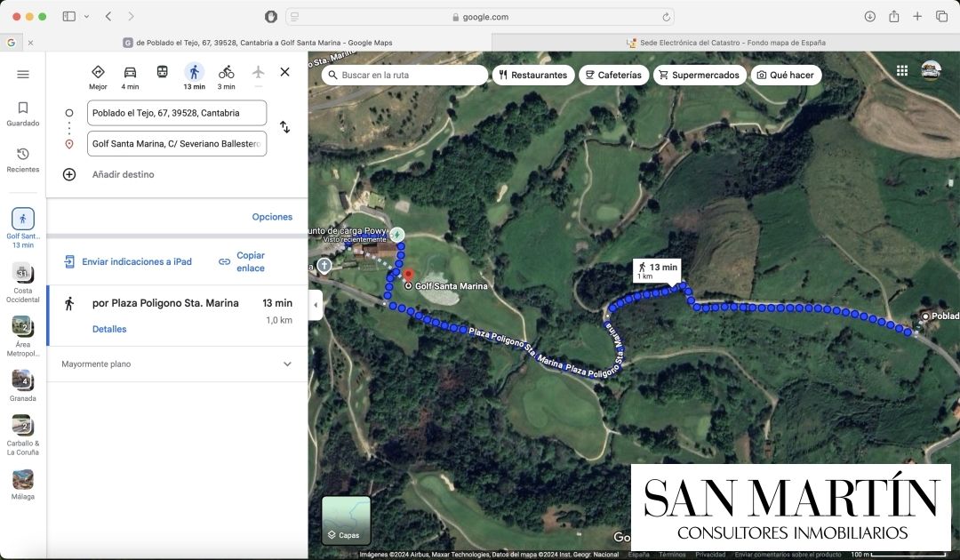Swap origin and destination arrows

[x=284, y=127]
